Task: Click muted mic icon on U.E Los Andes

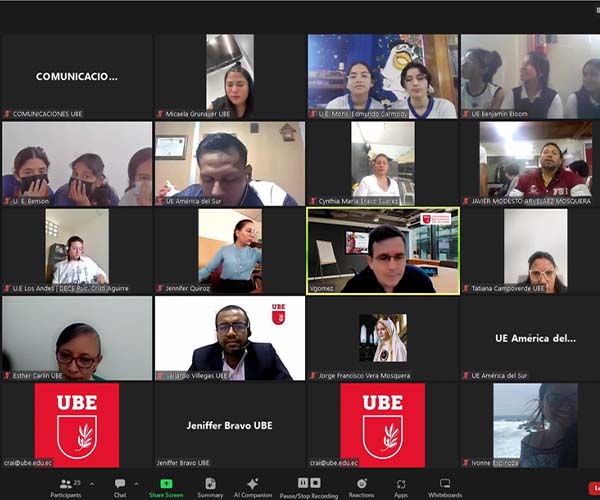Action: [7, 288]
